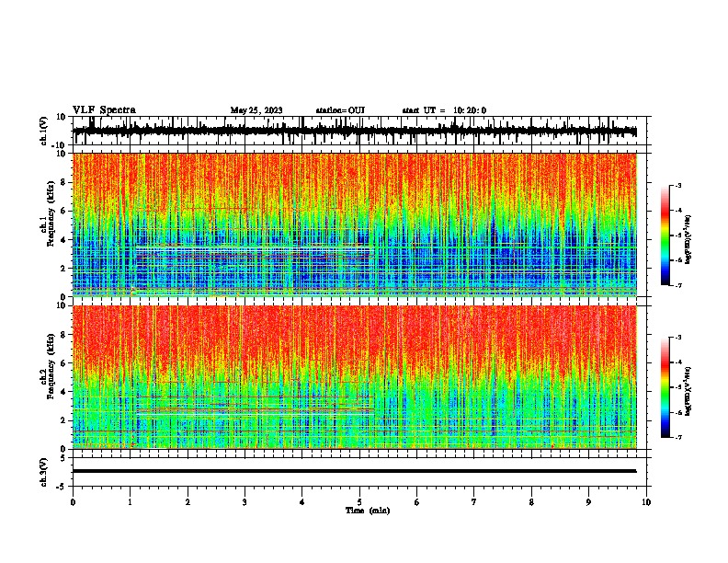Viewport: 728px width, 563px height.
Task: Click the ch.1 spectrogram panel
Action: [354, 224]
